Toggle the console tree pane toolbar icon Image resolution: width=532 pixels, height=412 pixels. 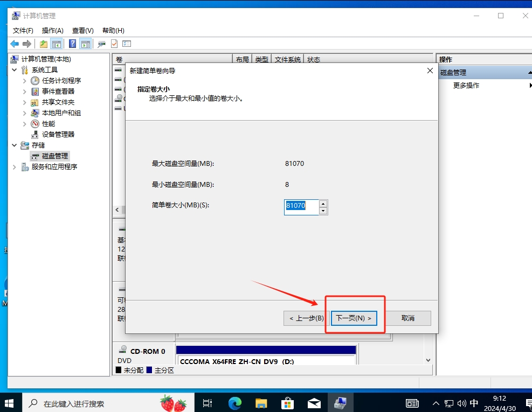(56, 44)
